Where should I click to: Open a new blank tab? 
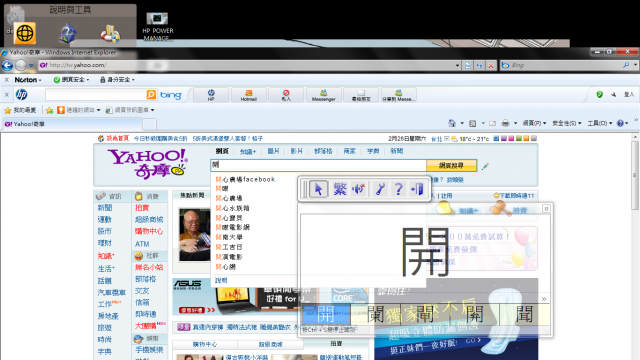[149, 124]
